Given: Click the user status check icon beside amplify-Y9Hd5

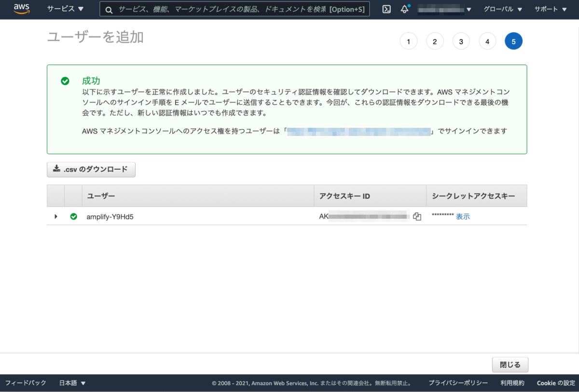Looking at the screenshot, I should coord(73,216).
